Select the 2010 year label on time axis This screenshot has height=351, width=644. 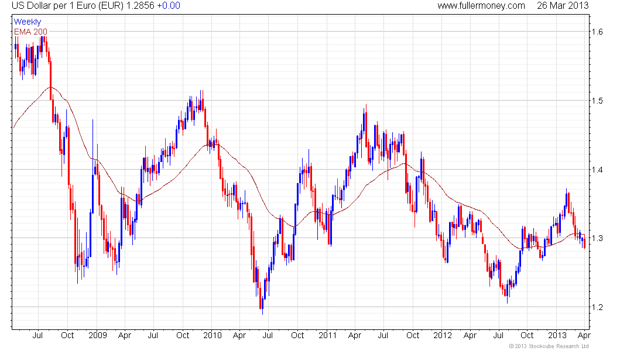coord(213,335)
